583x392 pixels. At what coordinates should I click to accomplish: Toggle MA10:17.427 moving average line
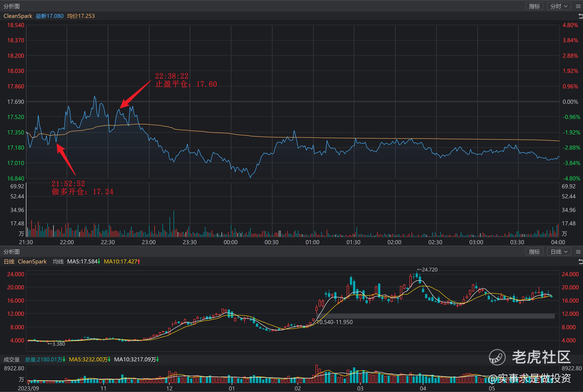point(120,261)
